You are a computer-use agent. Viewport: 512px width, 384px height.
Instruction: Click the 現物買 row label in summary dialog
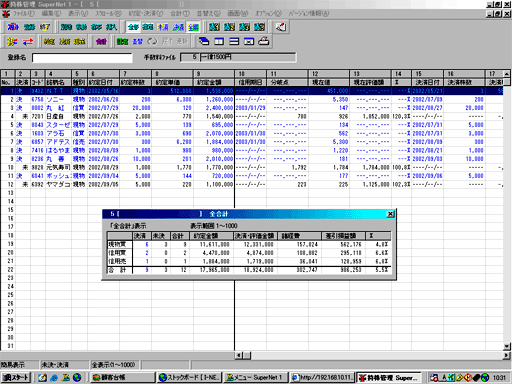(x=119, y=245)
